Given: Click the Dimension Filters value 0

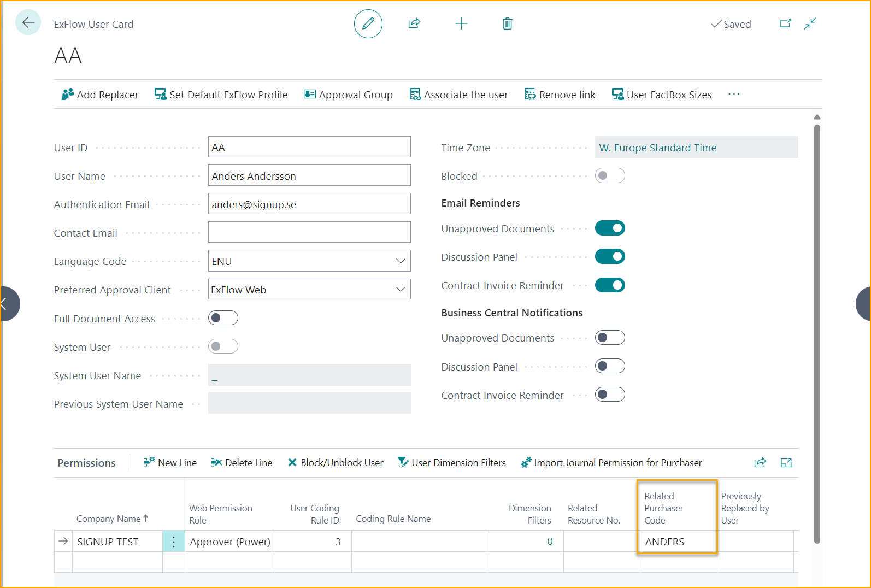Looking at the screenshot, I should [550, 542].
